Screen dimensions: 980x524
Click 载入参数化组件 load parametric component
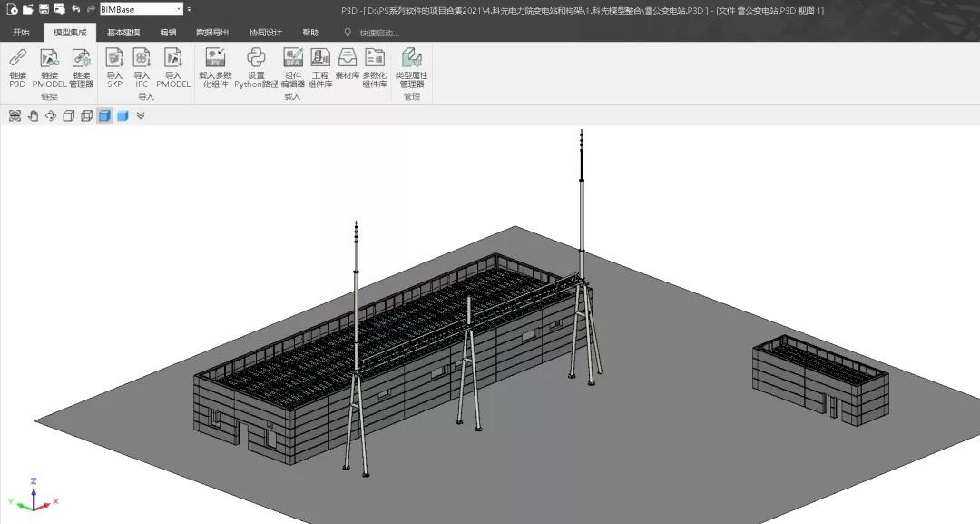tap(215, 67)
